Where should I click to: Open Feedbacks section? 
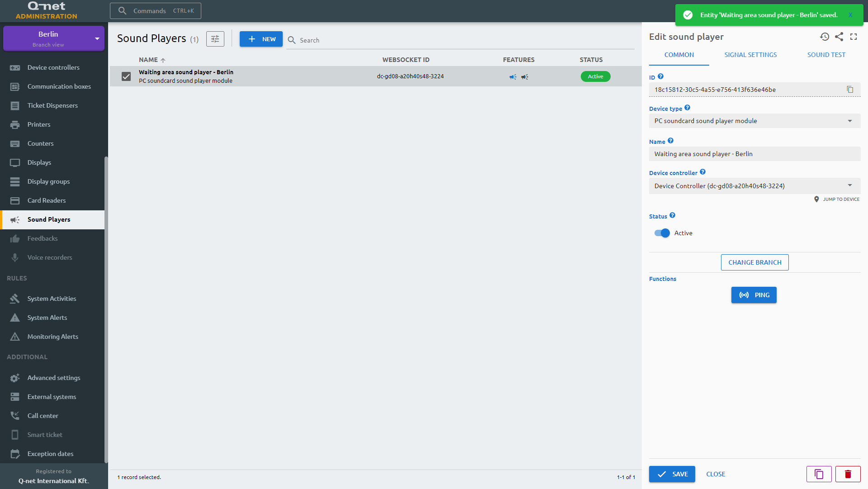53,238
